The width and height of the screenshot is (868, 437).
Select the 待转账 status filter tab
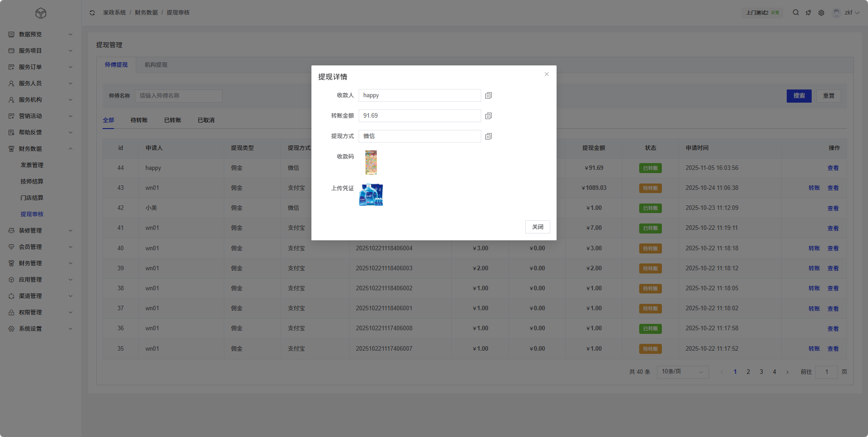pos(139,120)
